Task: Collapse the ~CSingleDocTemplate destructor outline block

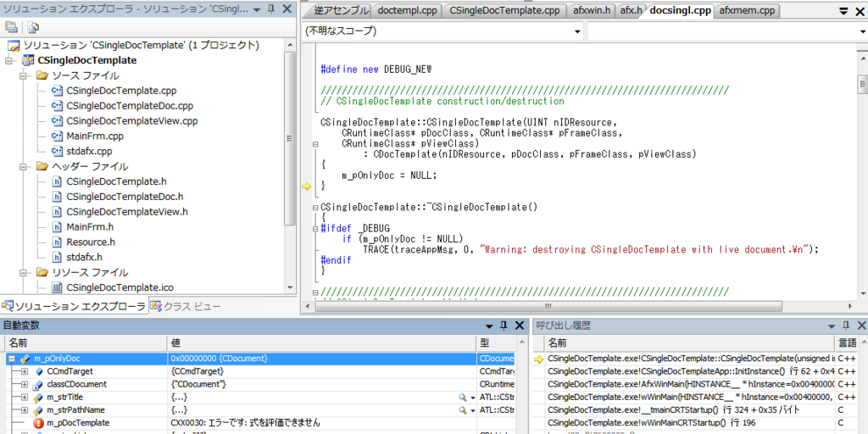Action: (315, 207)
